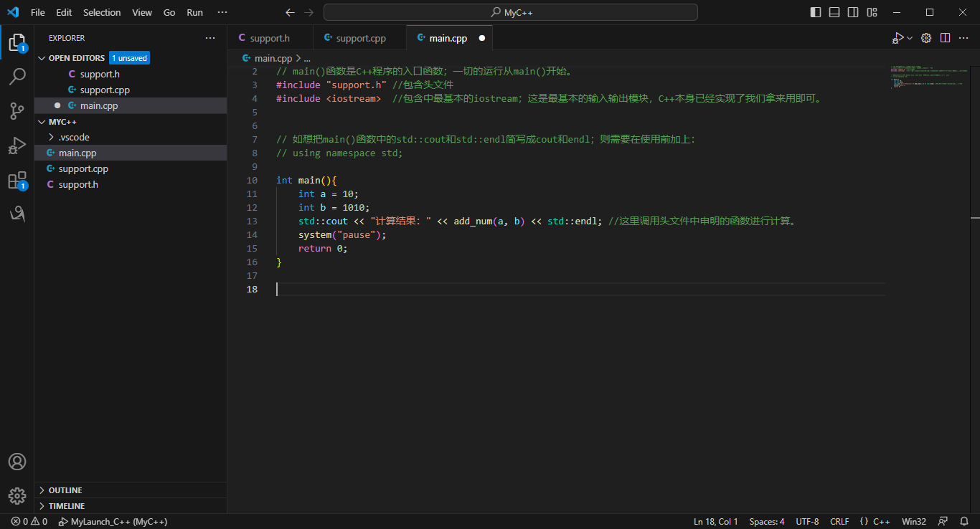980x529 pixels.
Task: Open the Search view in activity bar
Action: coord(17,76)
